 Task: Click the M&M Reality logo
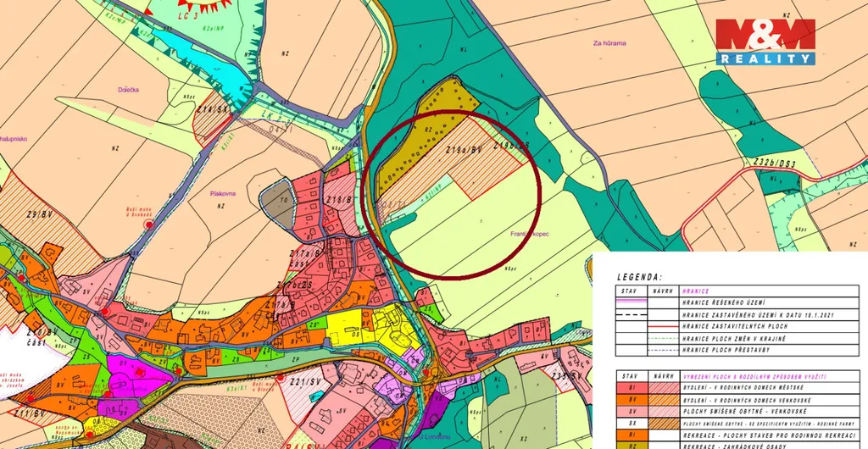766,42
